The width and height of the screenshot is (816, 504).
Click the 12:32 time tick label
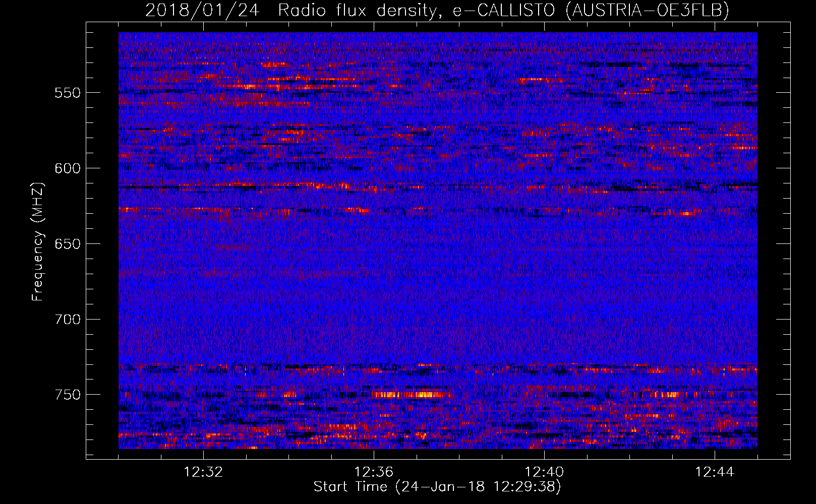click(x=203, y=472)
